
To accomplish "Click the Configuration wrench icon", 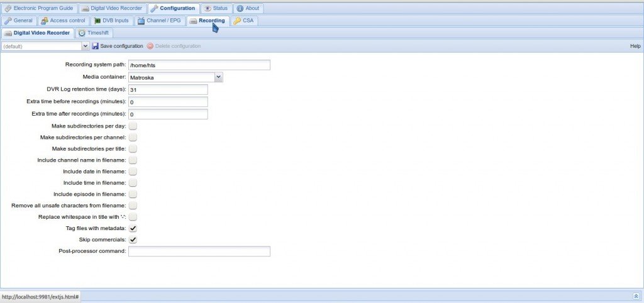I will (155, 8).
